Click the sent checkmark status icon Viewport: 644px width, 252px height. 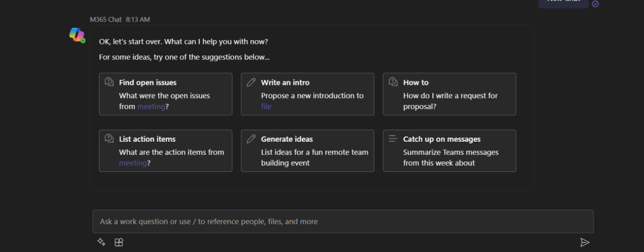tap(595, 4)
